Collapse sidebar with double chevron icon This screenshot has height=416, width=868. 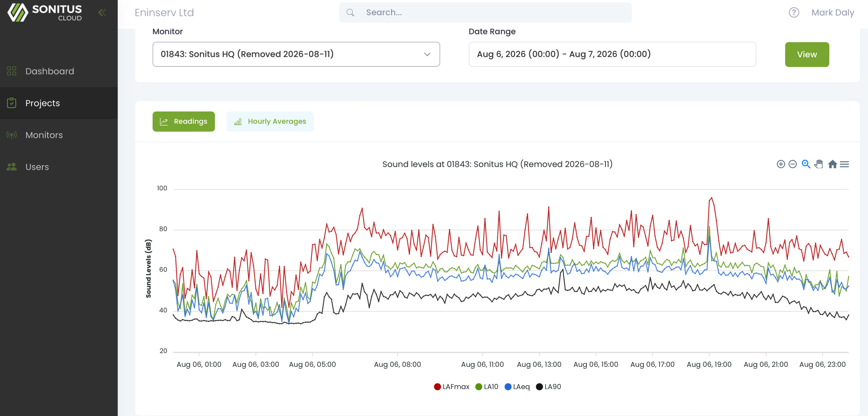coord(102,13)
